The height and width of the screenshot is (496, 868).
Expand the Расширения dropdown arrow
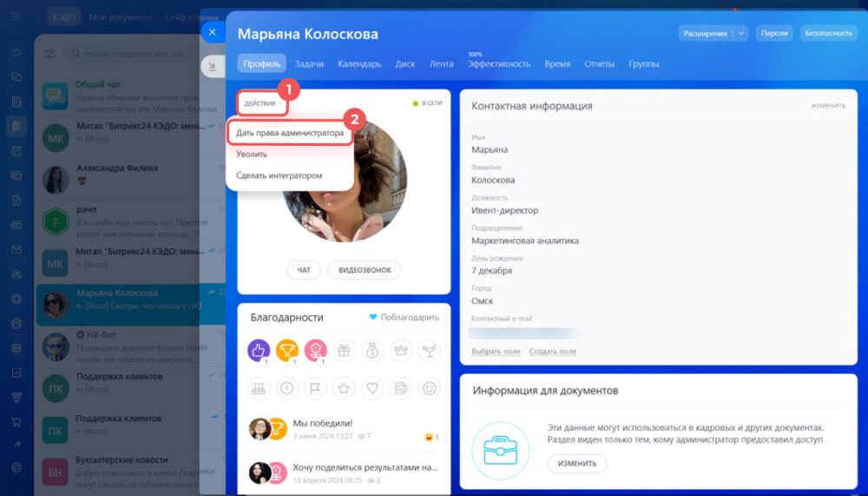click(740, 33)
